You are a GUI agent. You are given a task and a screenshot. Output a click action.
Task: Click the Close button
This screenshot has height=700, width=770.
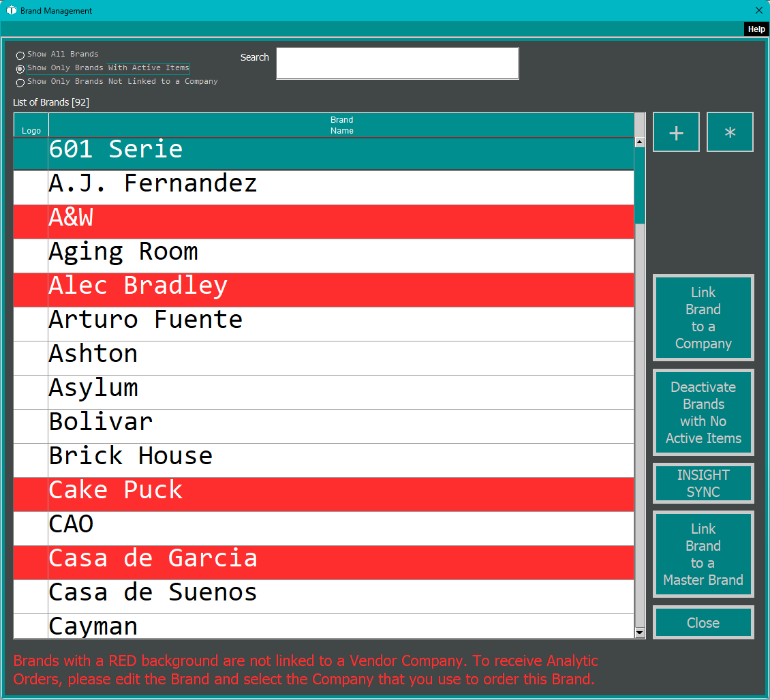703,622
